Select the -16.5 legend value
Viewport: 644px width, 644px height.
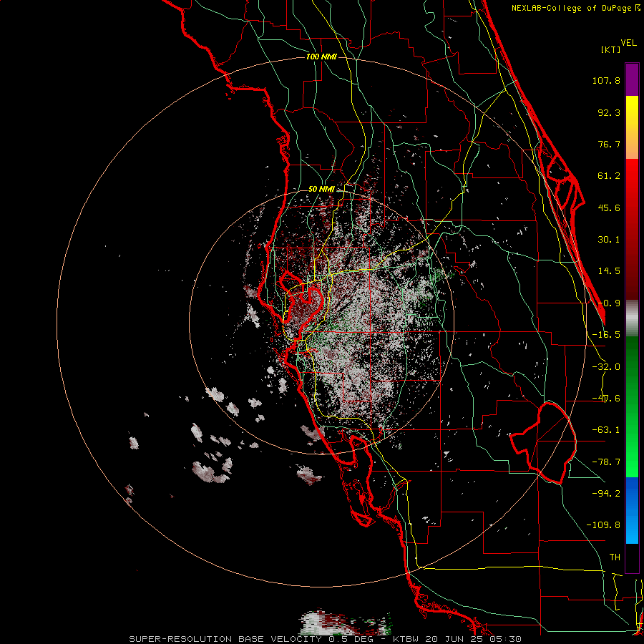tap(606, 335)
